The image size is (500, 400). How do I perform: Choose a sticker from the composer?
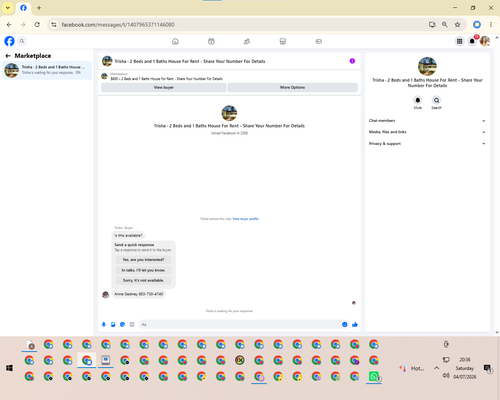pyautogui.click(x=122, y=324)
